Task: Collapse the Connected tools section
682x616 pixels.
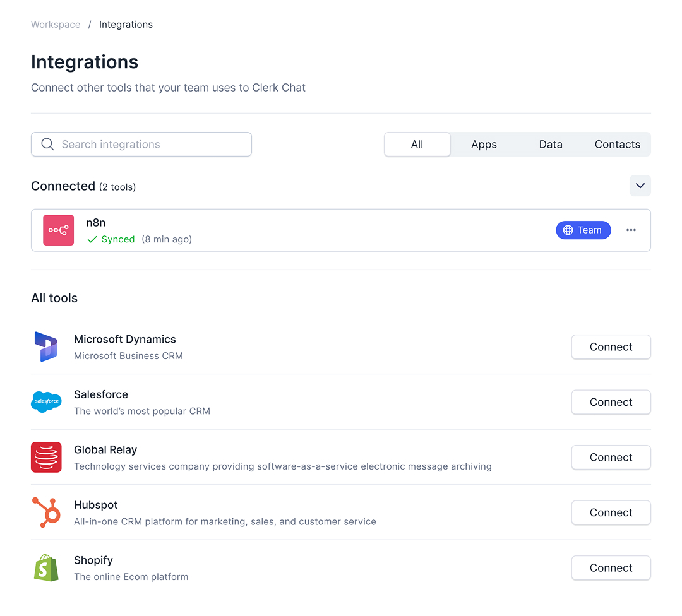Action: tap(640, 186)
